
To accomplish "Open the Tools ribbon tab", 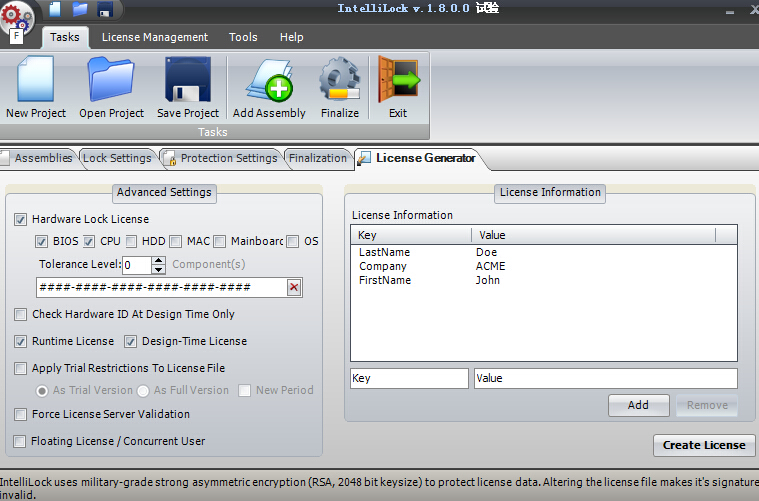I will (x=243, y=37).
